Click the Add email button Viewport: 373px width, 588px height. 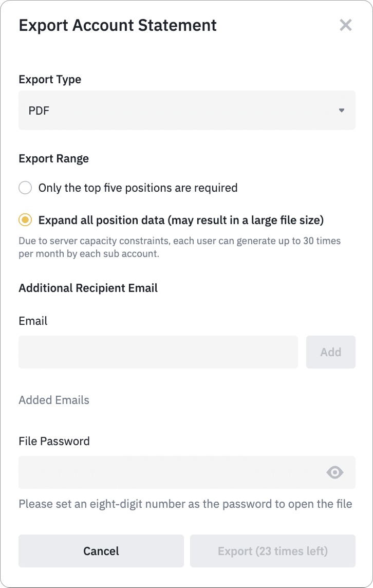point(331,352)
